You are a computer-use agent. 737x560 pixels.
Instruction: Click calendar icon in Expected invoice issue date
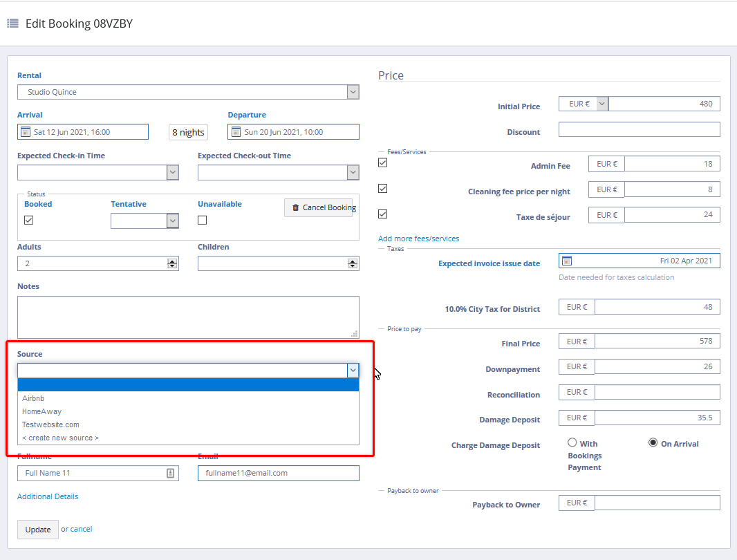click(x=567, y=261)
